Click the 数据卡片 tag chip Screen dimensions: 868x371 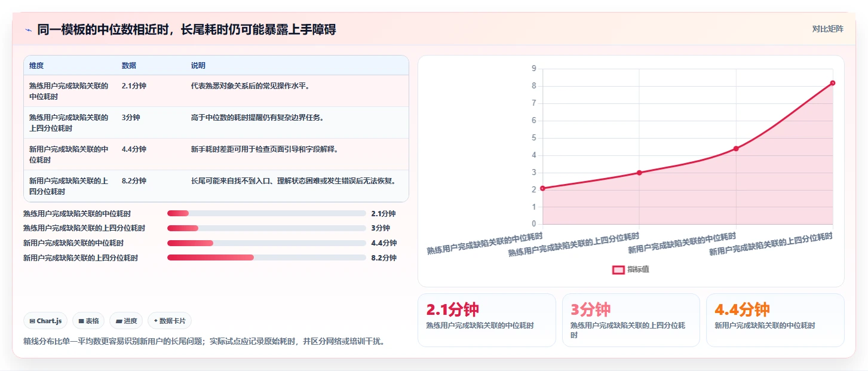click(170, 321)
